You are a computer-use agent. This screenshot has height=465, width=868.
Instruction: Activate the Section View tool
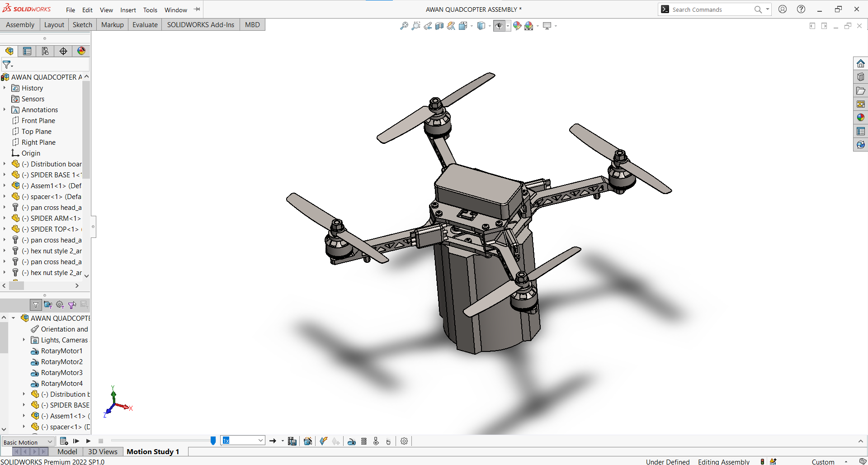tap(439, 26)
